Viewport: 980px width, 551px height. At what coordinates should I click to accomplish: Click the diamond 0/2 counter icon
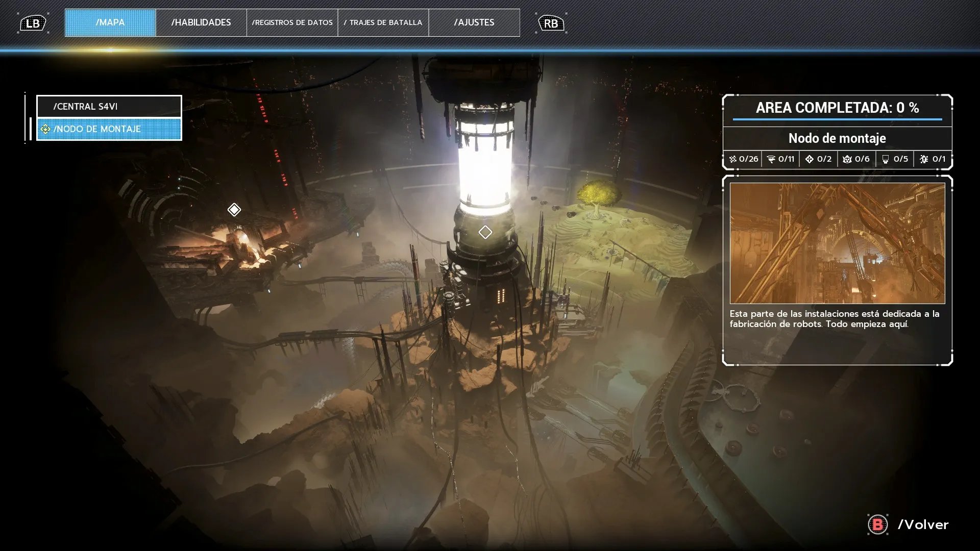click(810, 159)
